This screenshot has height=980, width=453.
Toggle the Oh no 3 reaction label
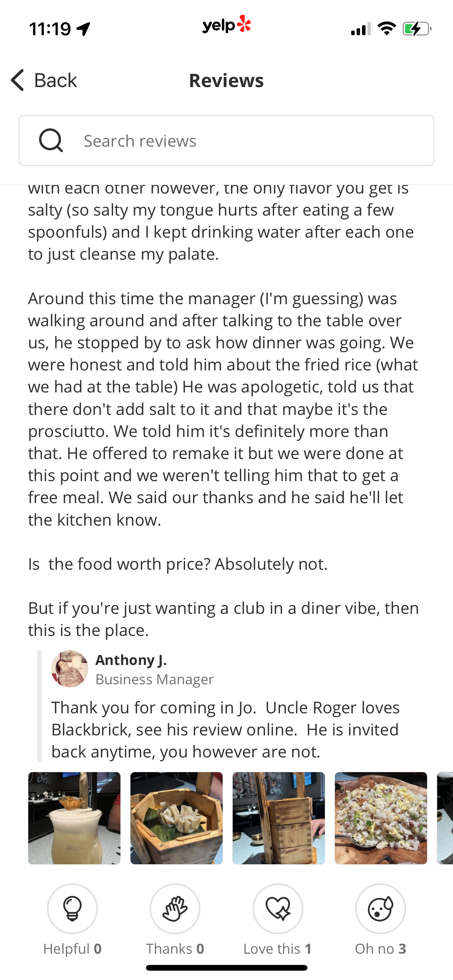(381, 949)
